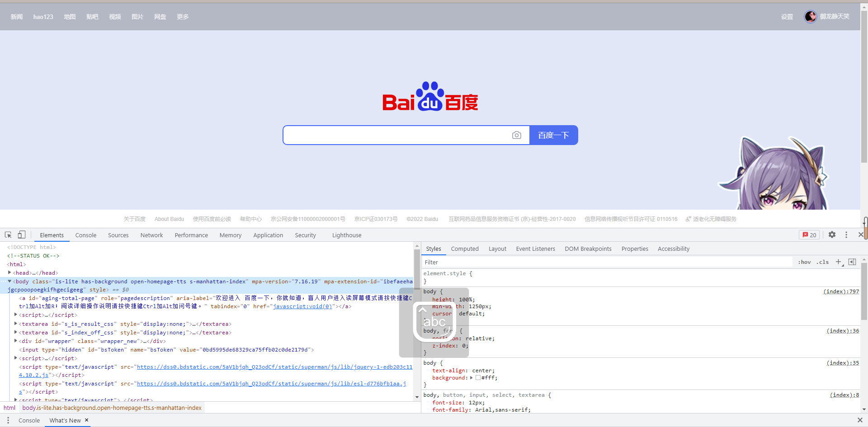Expand script node below the bsToken input
This screenshot has height=427, width=868.
pos(16,358)
